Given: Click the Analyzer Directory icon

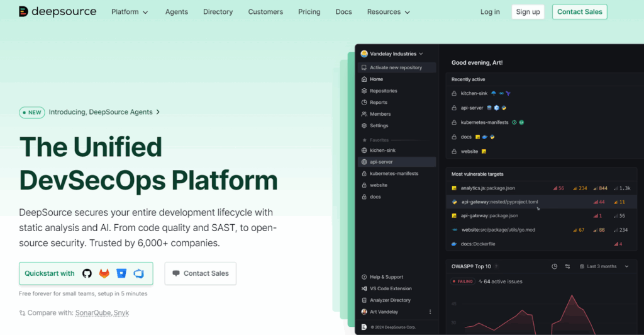Looking at the screenshot, I should 364,300.
